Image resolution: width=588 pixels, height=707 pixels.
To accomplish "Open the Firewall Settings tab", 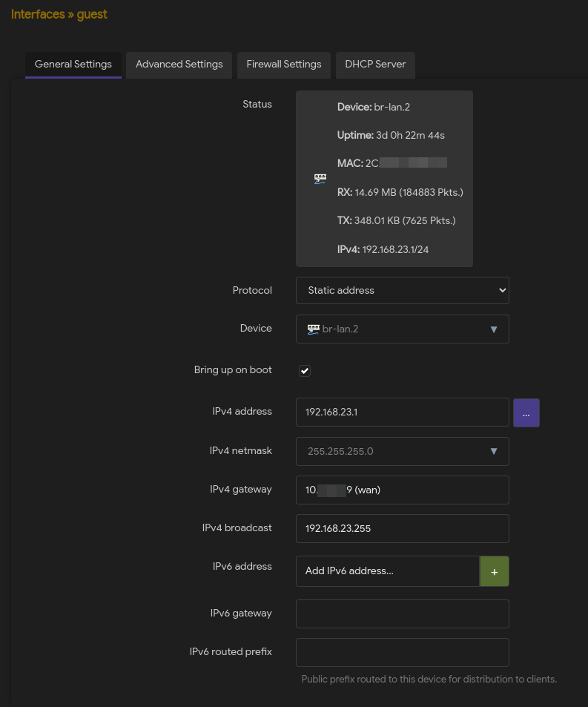I will pos(284,65).
